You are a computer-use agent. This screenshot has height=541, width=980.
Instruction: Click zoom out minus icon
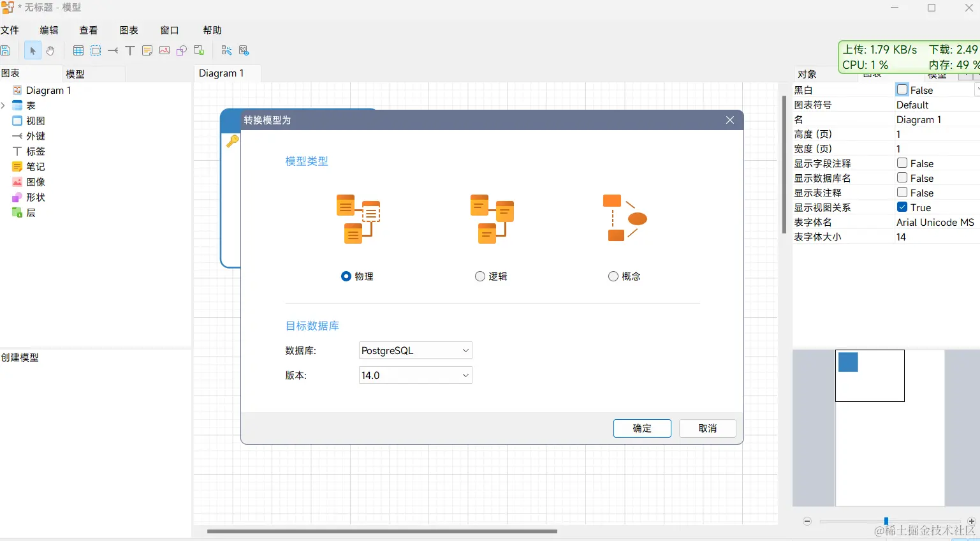point(807,521)
